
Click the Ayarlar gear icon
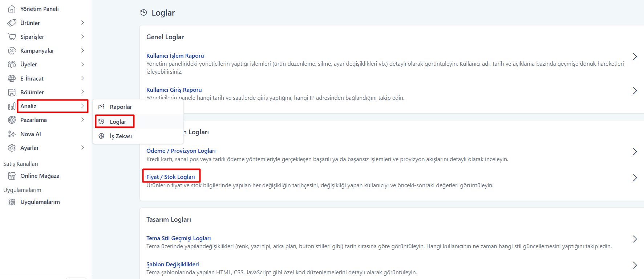coord(12,148)
